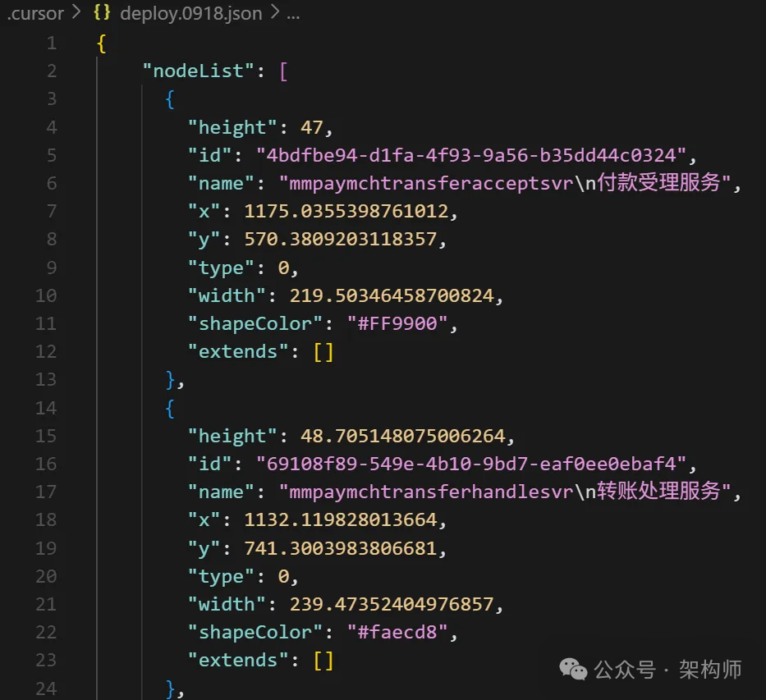Click the deploy.0918.json breadcrumb
The image size is (766, 700).
pos(191,14)
